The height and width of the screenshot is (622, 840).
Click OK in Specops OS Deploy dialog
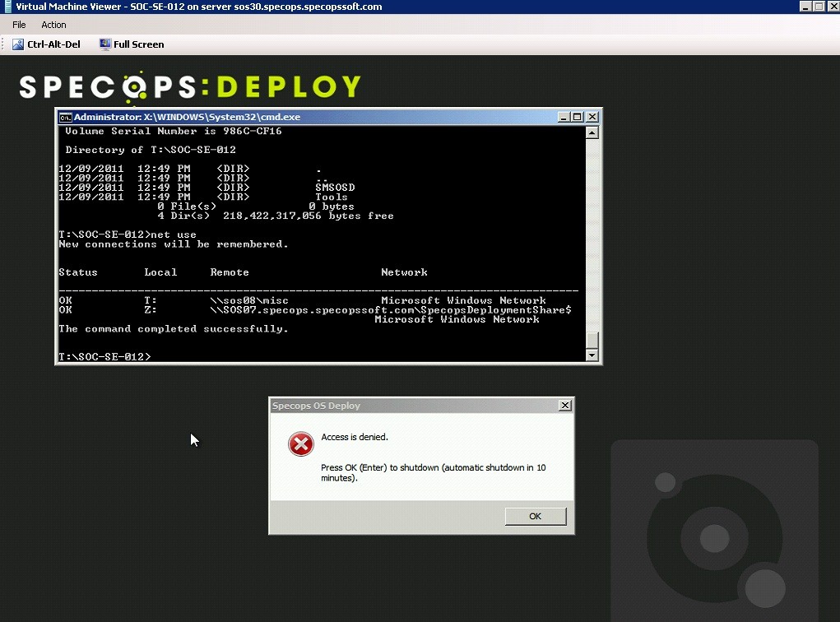pyautogui.click(x=535, y=517)
